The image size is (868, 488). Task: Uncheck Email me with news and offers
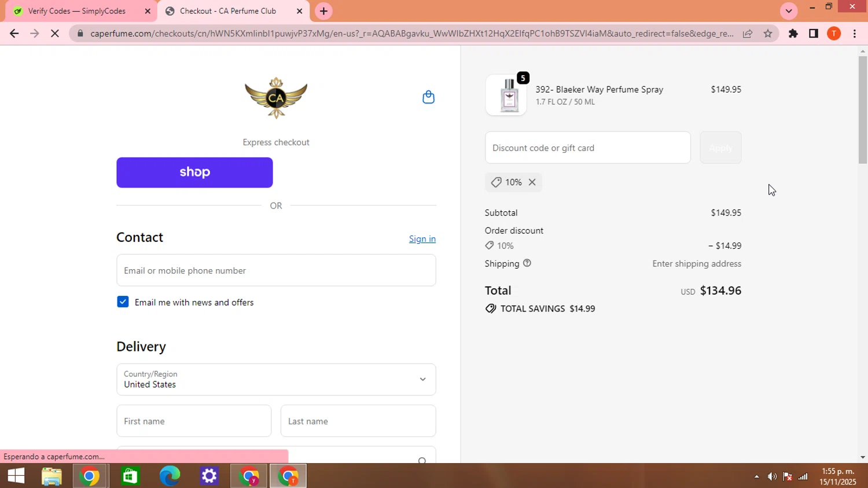tap(123, 302)
